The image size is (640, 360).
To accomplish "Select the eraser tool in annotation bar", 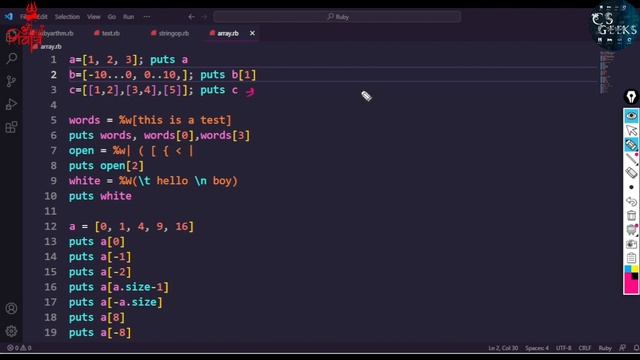I will coord(631,173).
